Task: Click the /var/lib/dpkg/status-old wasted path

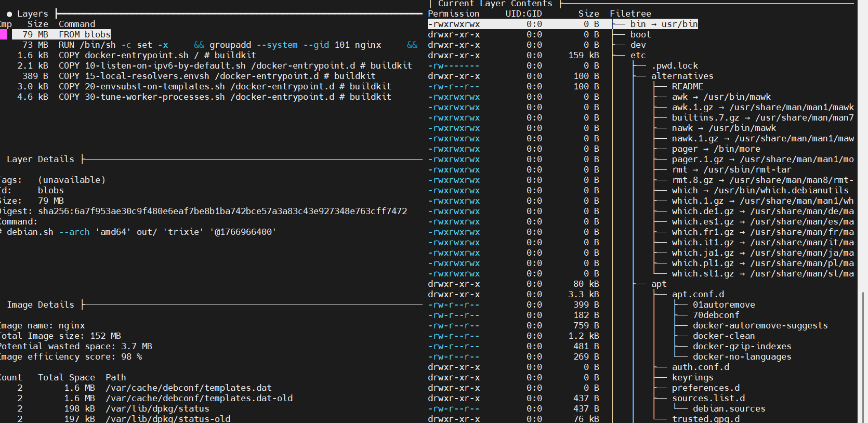Action: [168, 418]
